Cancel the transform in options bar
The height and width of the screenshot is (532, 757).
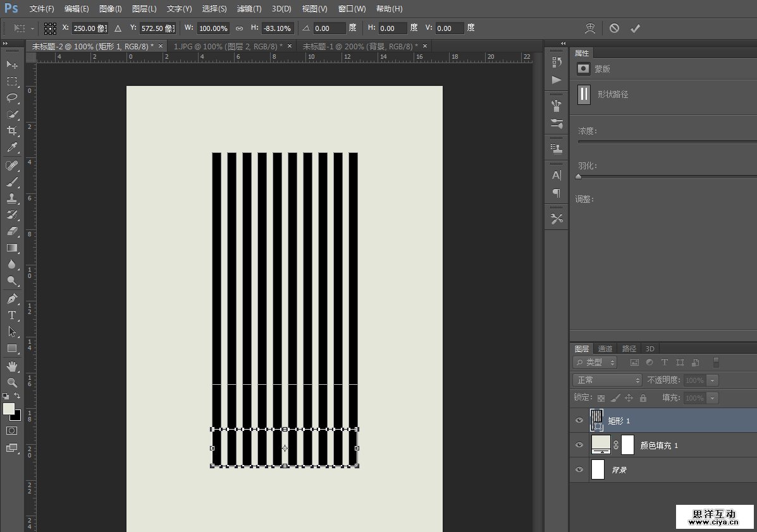pyautogui.click(x=614, y=28)
